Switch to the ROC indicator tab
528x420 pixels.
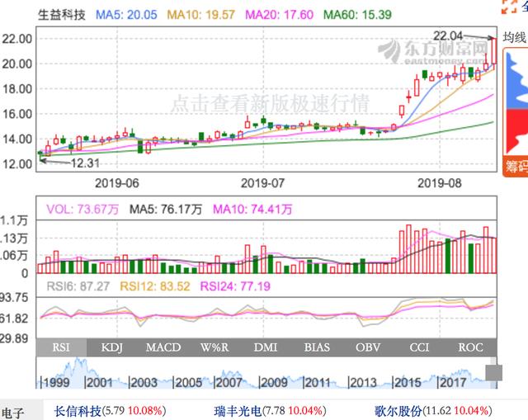point(471,347)
